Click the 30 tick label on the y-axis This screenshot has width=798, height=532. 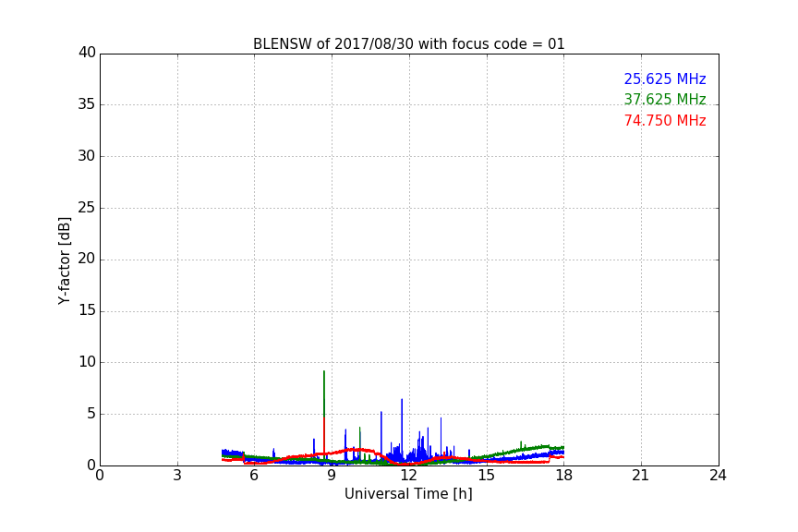(87, 156)
